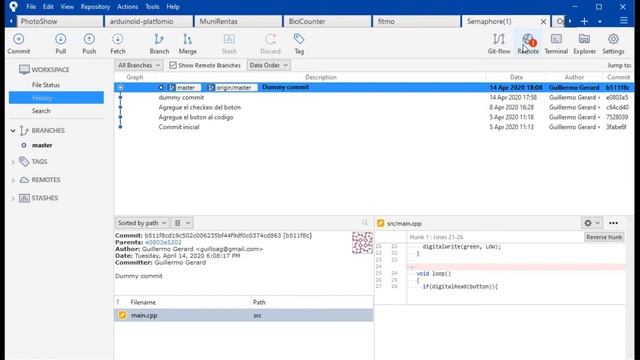640x360 pixels.
Task: Click the Stash toolbar icon
Action: [229, 44]
